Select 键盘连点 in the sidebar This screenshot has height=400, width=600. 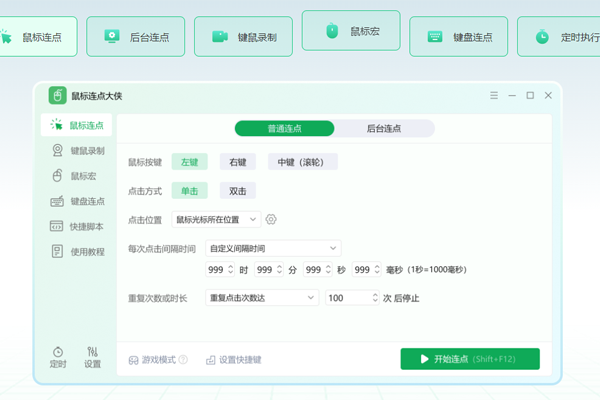(76, 201)
